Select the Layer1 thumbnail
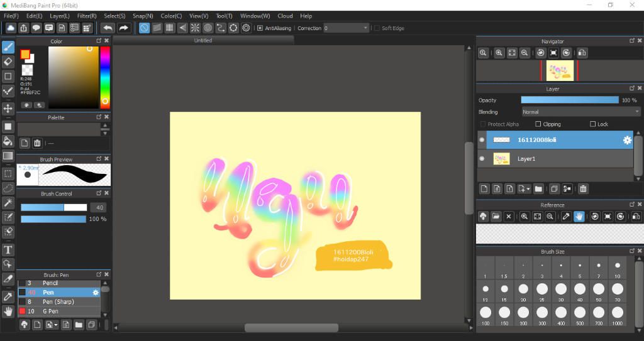The image size is (644, 341). click(501, 159)
